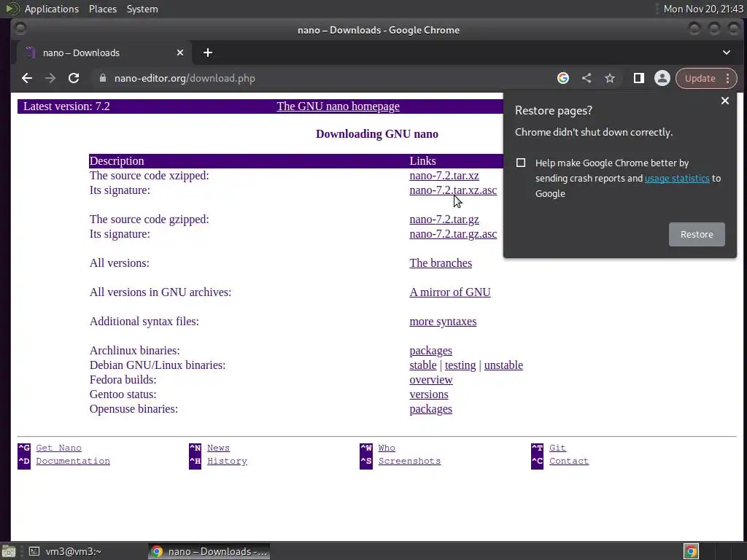This screenshot has width=747, height=560.
Task: Click the ^H shortcut key badge
Action: pyautogui.click(x=195, y=462)
